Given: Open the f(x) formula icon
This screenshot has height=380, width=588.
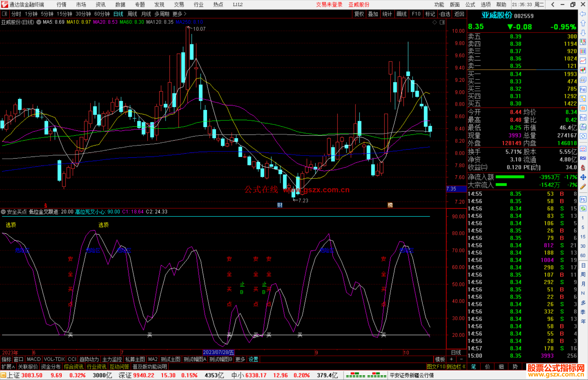Looking at the screenshot, I should click(583, 127).
